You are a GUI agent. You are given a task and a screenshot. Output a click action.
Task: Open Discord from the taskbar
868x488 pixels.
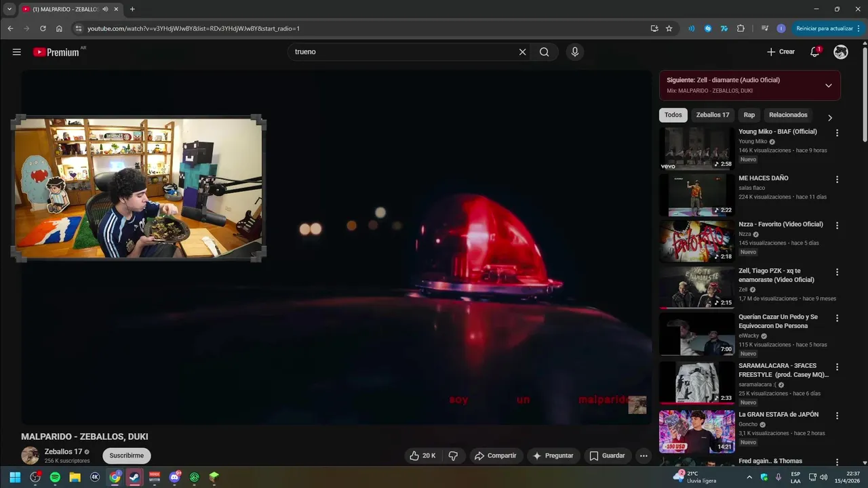pyautogui.click(x=174, y=477)
